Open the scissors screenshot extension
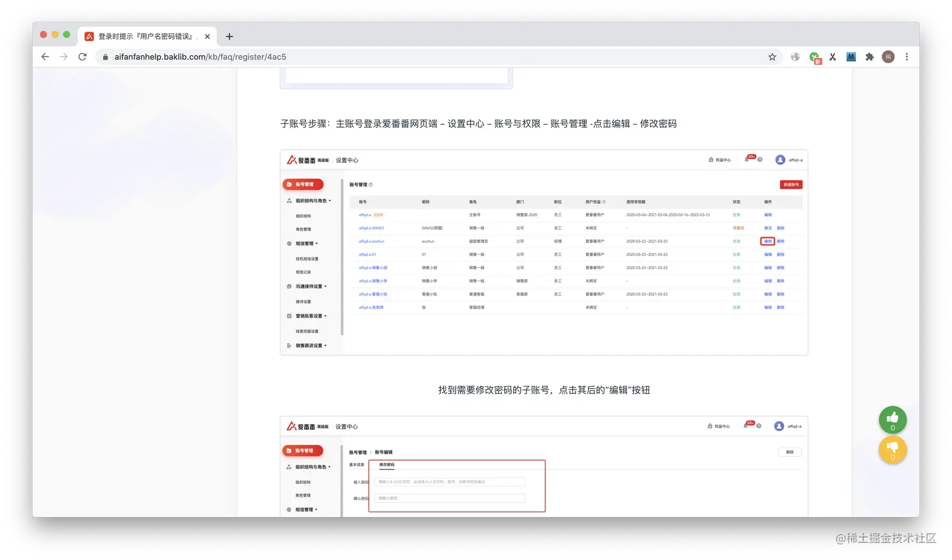 [832, 57]
